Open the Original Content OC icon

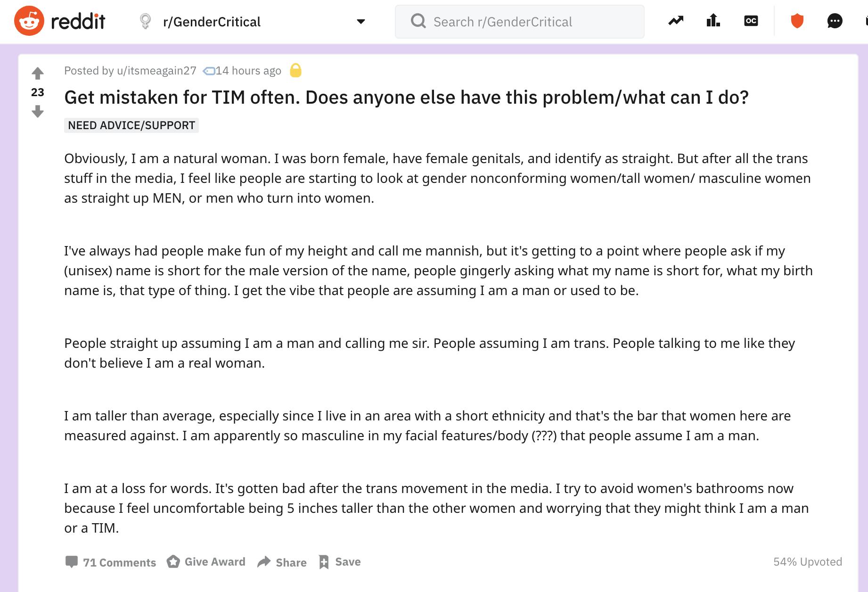tap(751, 21)
